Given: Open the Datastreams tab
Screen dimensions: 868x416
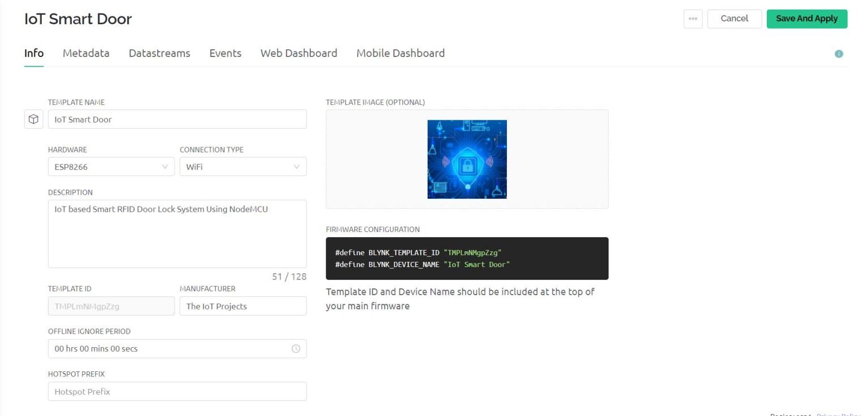Looking at the screenshot, I should pyautogui.click(x=159, y=53).
